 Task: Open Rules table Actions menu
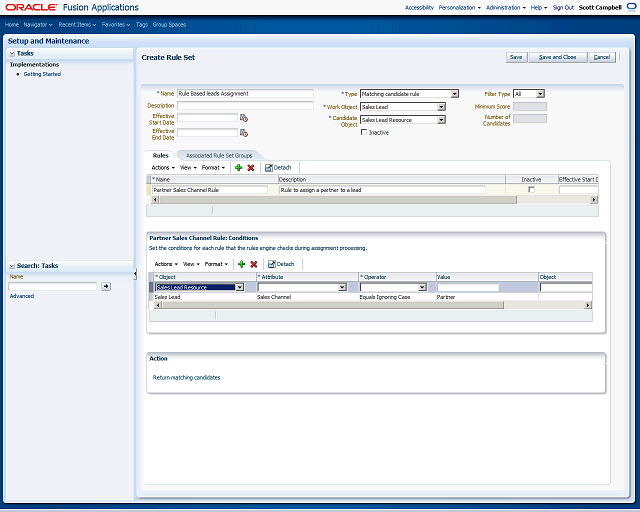(163, 167)
